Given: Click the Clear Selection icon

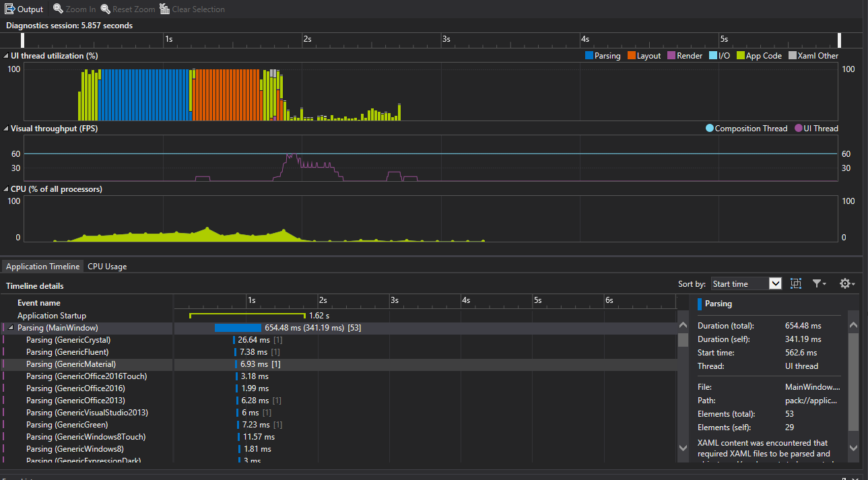Looking at the screenshot, I should pyautogui.click(x=165, y=9).
